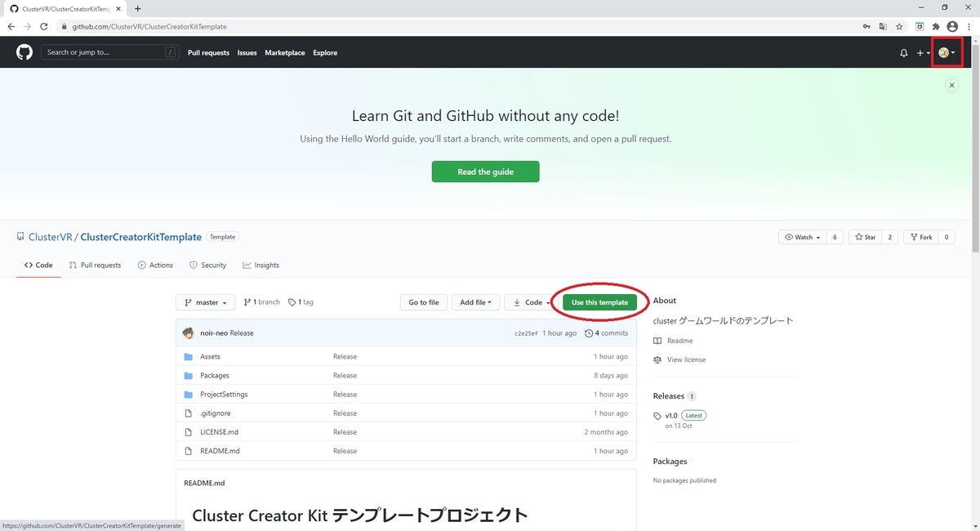This screenshot has width=980, height=531.
Task: Expand the Watch dropdown
Action: tap(802, 237)
